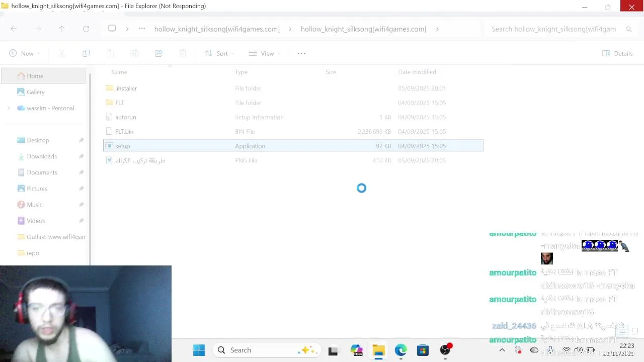The width and height of the screenshot is (644, 362).
Task: Select the setup Application file
Action: (293, 146)
